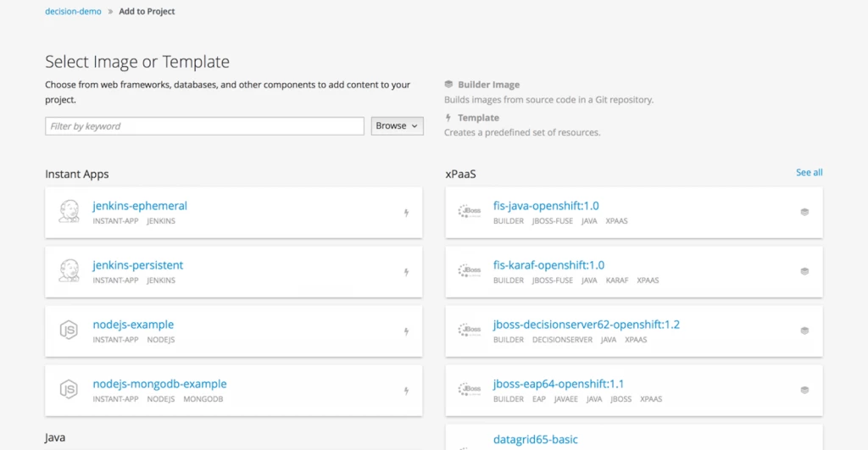Click the MONGODB tag on nodejs-mongodb-example
The height and width of the screenshot is (450, 868).
(x=203, y=398)
